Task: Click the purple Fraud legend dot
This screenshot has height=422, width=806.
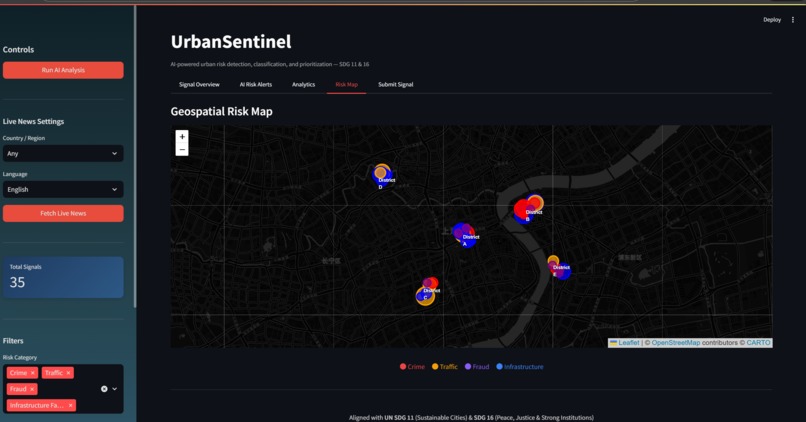Action: [468, 366]
